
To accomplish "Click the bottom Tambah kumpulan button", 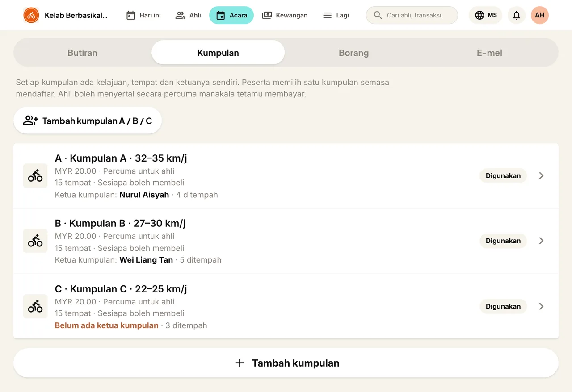I will pos(286,363).
